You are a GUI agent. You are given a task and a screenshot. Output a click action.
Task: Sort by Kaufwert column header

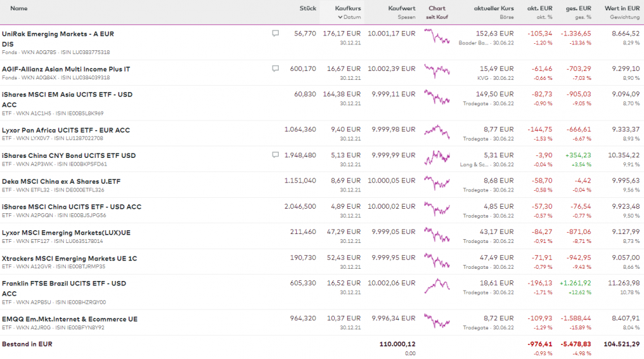pos(402,8)
